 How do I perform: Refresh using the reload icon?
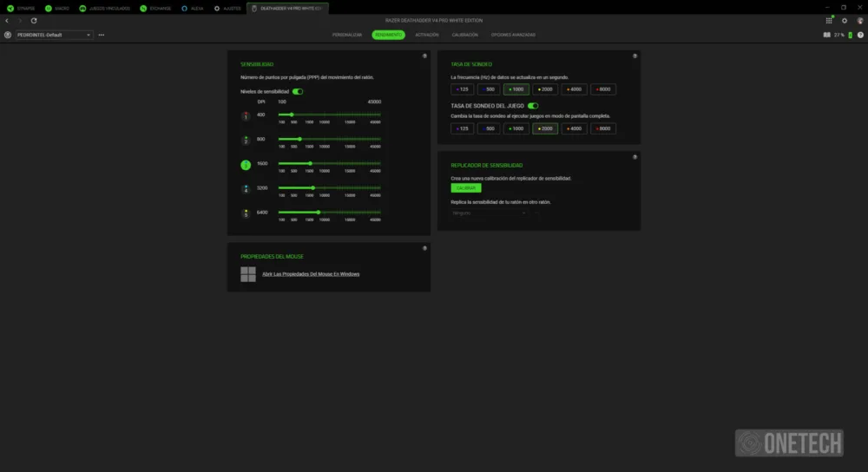point(34,21)
